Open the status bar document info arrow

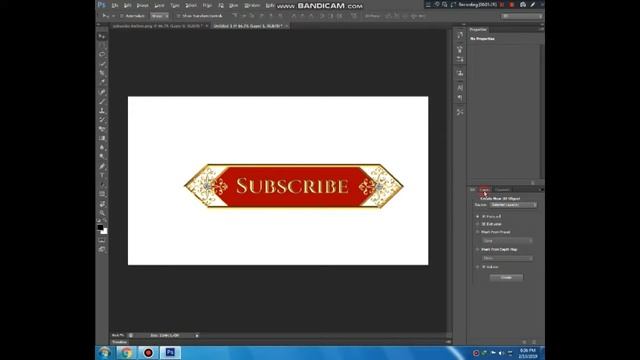pyautogui.click(x=197, y=336)
